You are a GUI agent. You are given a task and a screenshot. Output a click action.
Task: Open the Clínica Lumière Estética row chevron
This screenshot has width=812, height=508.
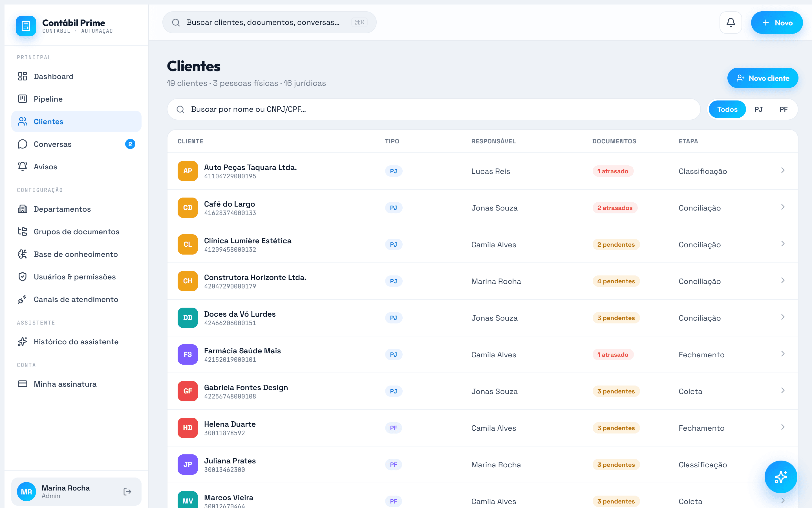[783, 244]
